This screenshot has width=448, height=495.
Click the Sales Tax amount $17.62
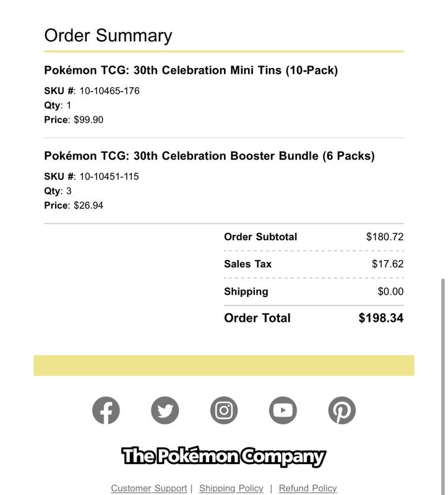[x=388, y=264]
